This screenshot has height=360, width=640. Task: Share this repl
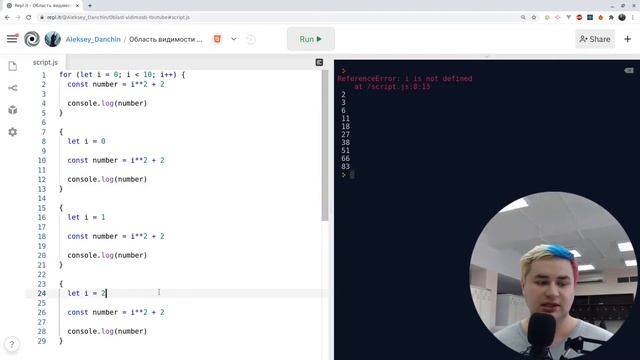(595, 39)
